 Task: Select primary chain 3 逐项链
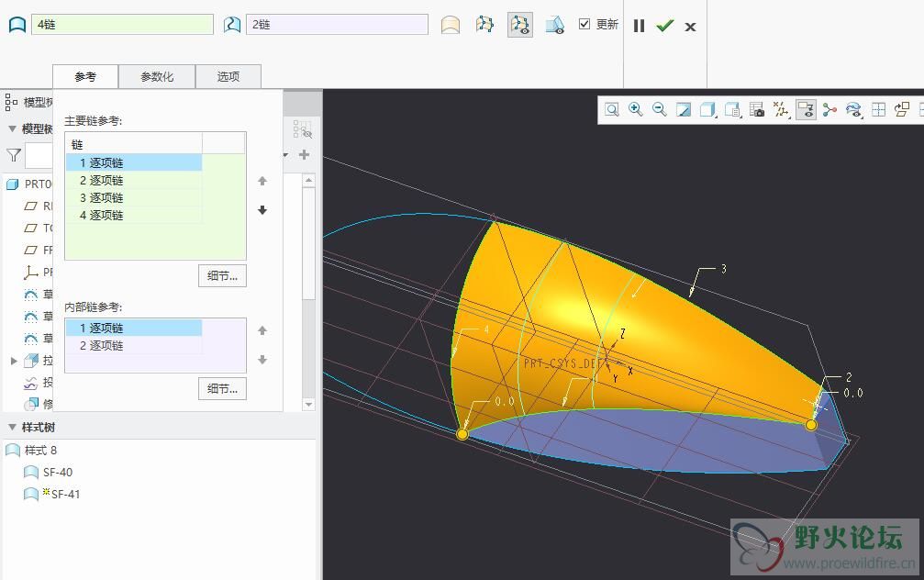pyautogui.click(x=134, y=197)
